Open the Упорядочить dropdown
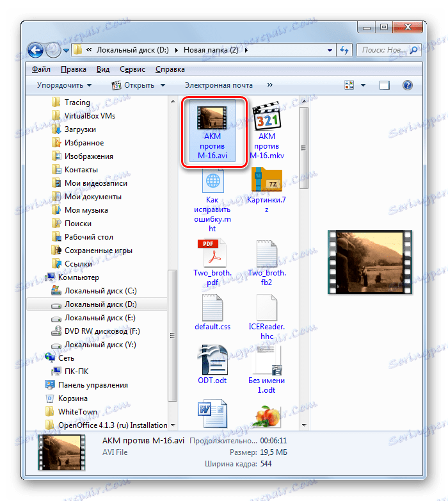The width and height of the screenshot is (448, 501). (65, 85)
